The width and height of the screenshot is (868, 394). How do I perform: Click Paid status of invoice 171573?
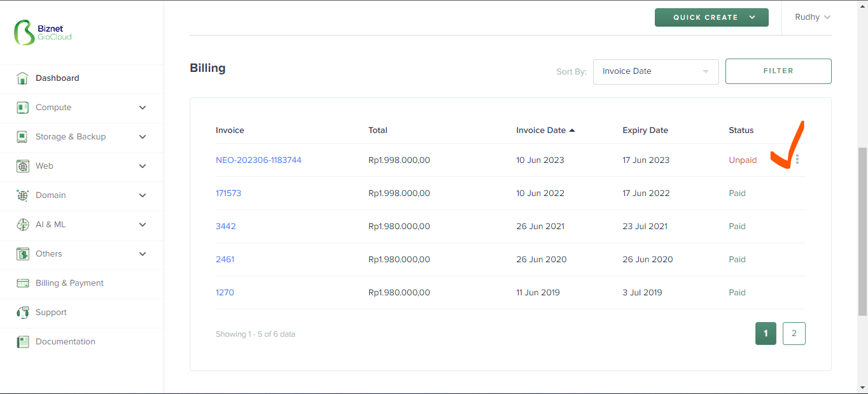pyautogui.click(x=737, y=193)
